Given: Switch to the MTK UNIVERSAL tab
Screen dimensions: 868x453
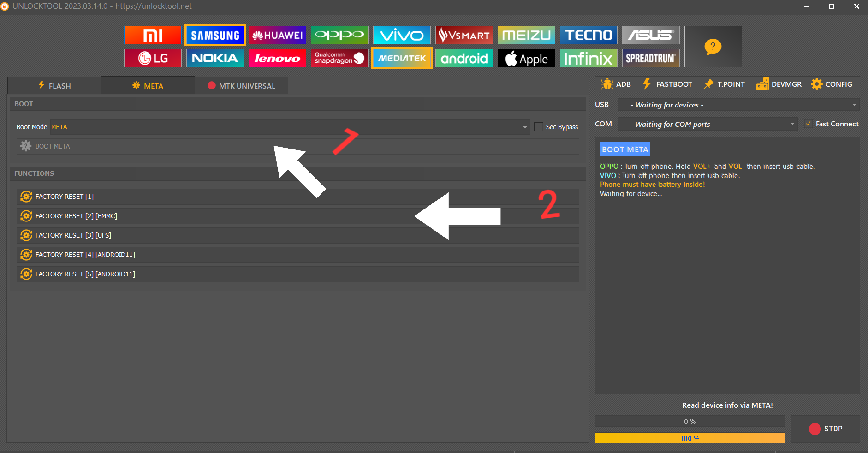Looking at the screenshot, I should click(242, 86).
